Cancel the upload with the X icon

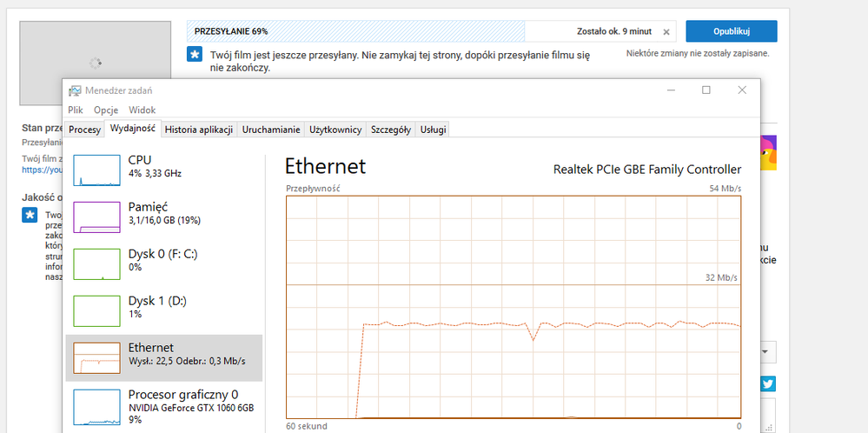[666, 32]
